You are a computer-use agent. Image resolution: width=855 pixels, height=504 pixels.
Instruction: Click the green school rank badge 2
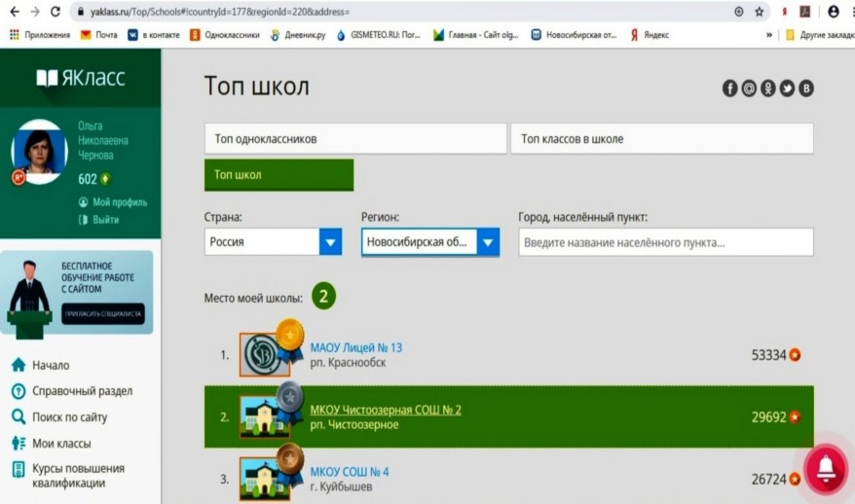(x=323, y=296)
